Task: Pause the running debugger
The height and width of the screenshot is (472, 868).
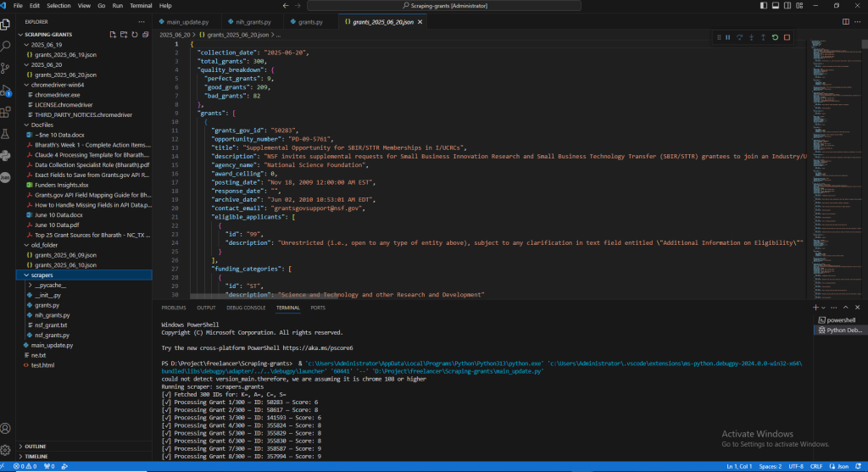Action: tap(727, 37)
